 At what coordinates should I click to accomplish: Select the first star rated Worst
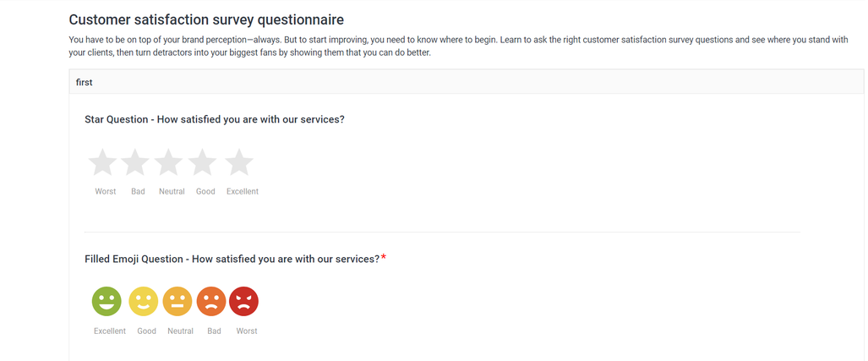click(103, 162)
